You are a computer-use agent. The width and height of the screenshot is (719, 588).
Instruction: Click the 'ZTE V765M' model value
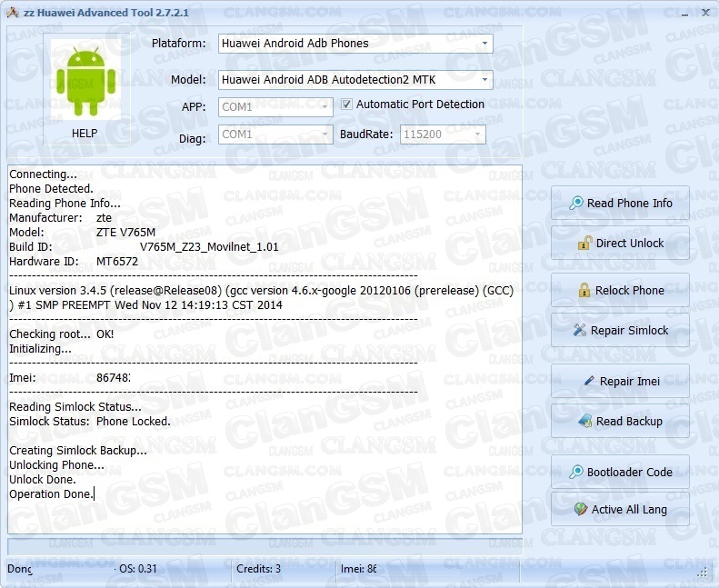coord(125,233)
